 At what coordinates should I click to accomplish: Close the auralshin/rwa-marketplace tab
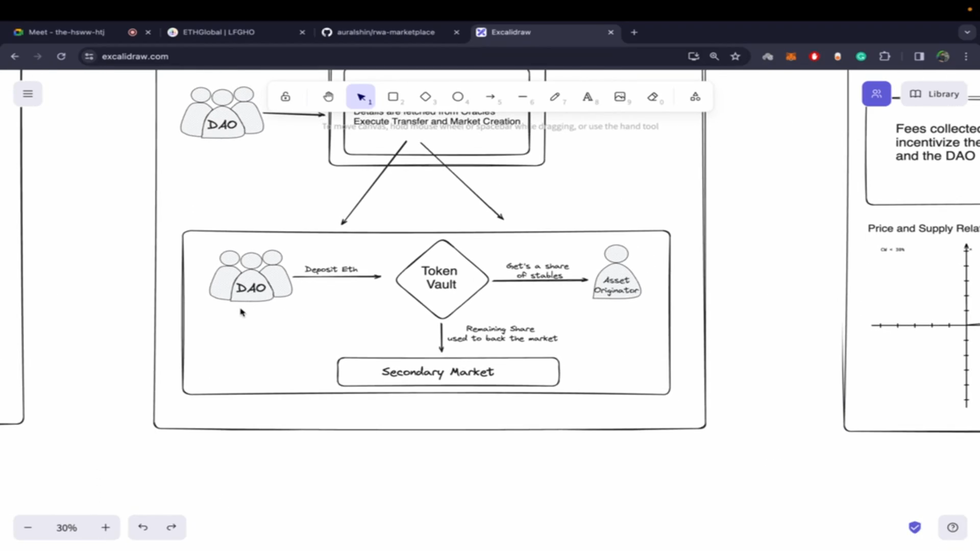456,32
